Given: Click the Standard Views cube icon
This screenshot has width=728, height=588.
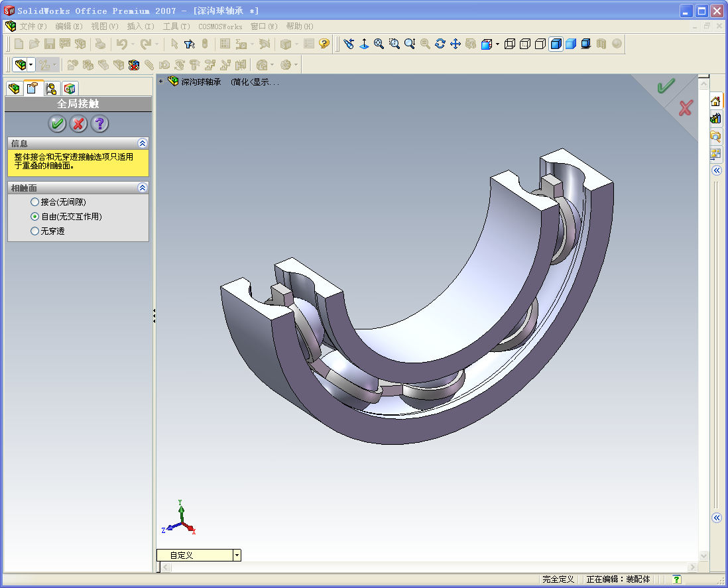Looking at the screenshot, I should (x=487, y=44).
